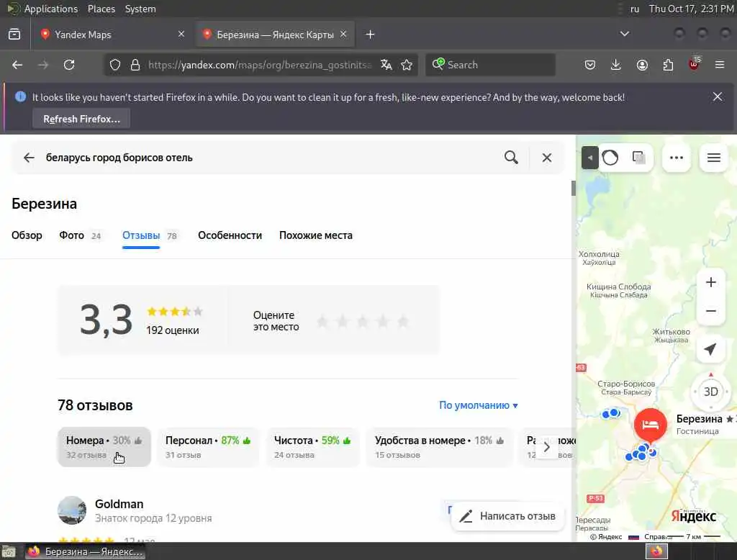737x560 pixels.
Task: Dismiss the Firefox refresh notification bar
Action: click(718, 97)
